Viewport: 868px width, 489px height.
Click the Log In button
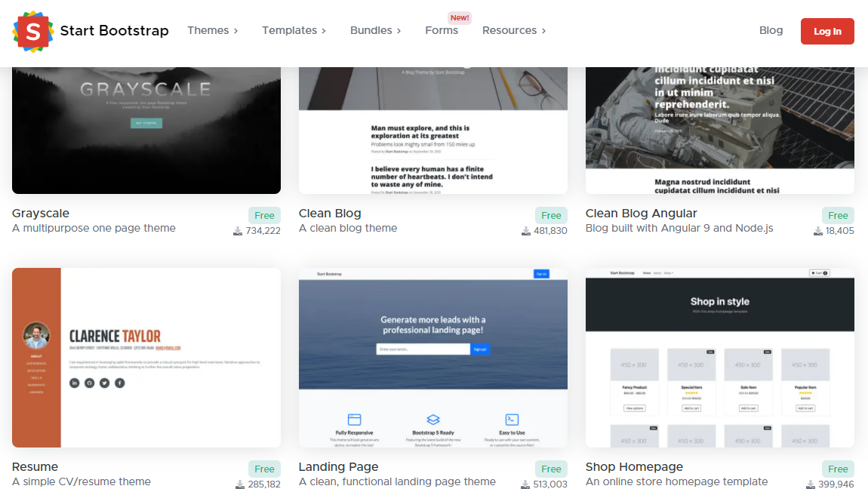[x=827, y=32]
